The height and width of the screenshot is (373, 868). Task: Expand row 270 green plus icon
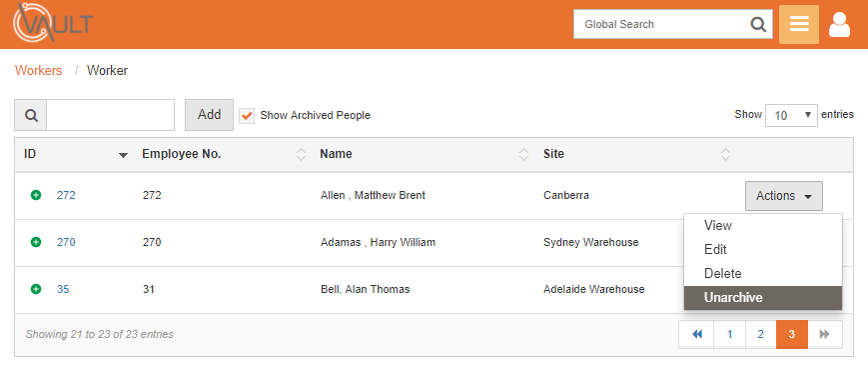point(36,242)
